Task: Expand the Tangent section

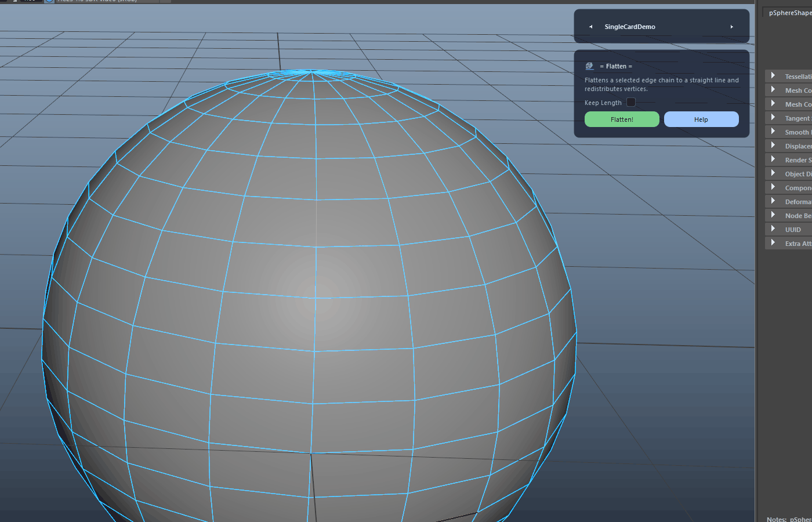Action: [789, 118]
